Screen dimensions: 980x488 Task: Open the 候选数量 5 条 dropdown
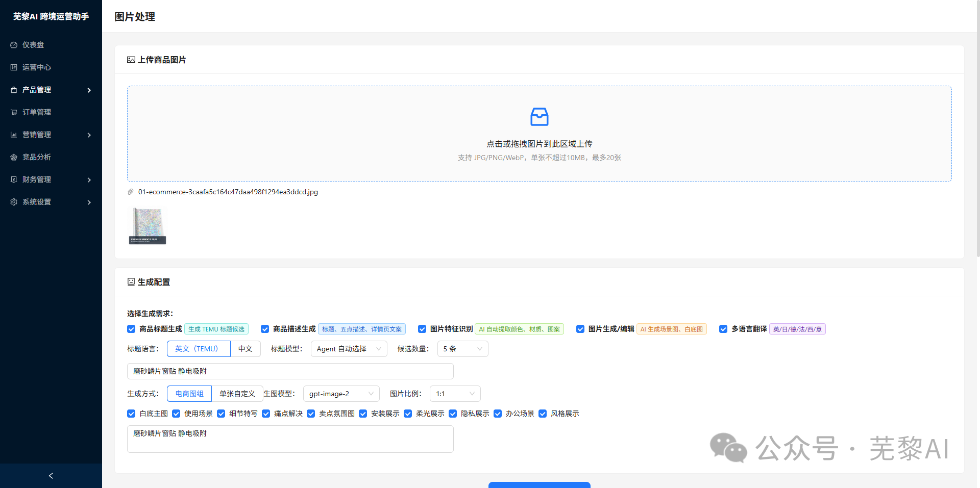pyautogui.click(x=463, y=349)
